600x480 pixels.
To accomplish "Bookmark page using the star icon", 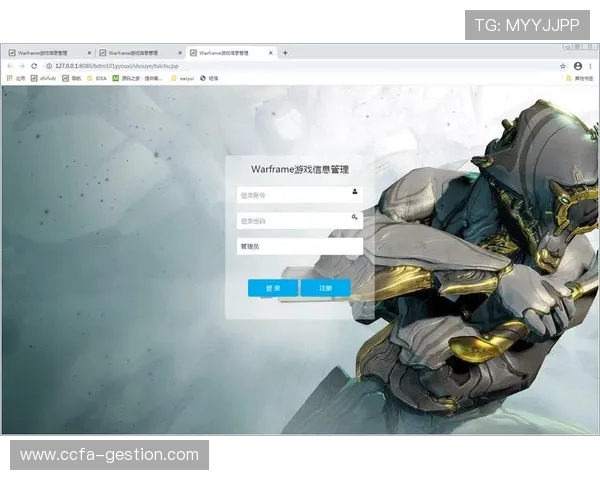I will tap(563, 66).
